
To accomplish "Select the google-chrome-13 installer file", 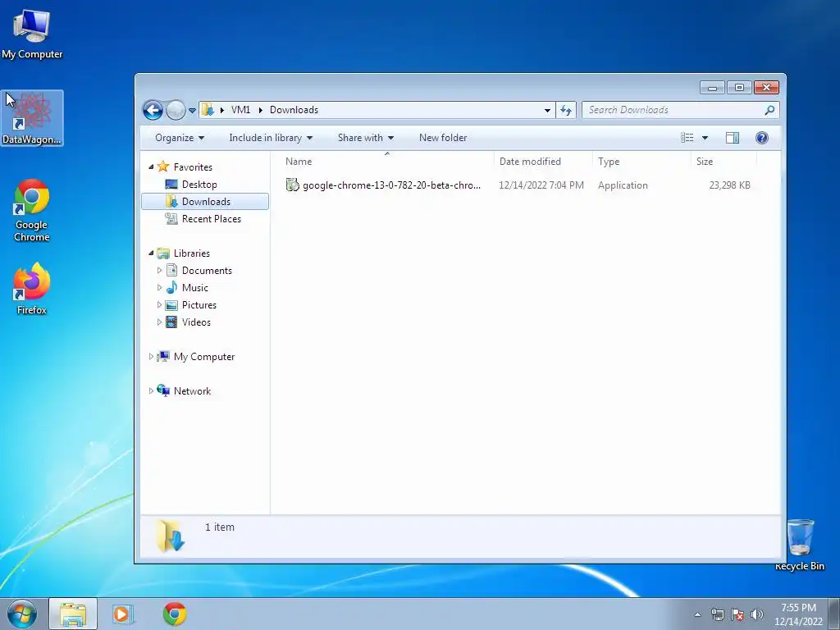I will point(391,185).
